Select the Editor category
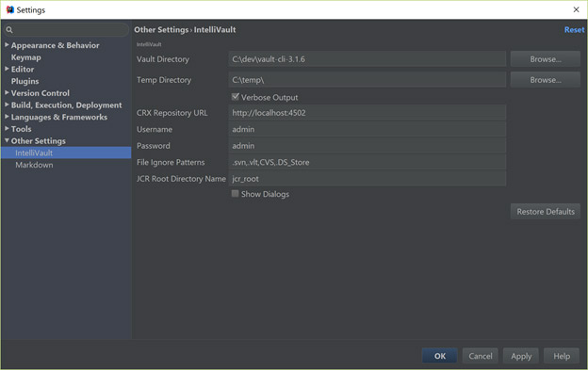This screenshot has width=588, height=370. [23, 70]
